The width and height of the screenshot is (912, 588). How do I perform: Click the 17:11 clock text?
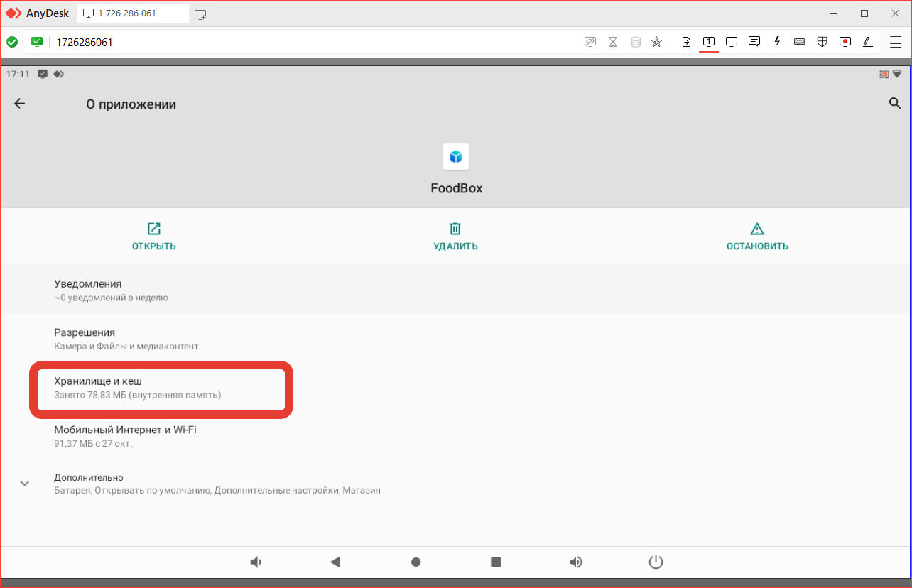pos(18,74)
